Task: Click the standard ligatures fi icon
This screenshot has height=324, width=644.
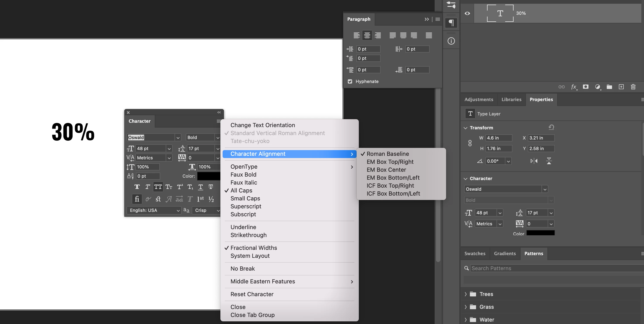Action: pyautogui.click(x=137, y=199)
